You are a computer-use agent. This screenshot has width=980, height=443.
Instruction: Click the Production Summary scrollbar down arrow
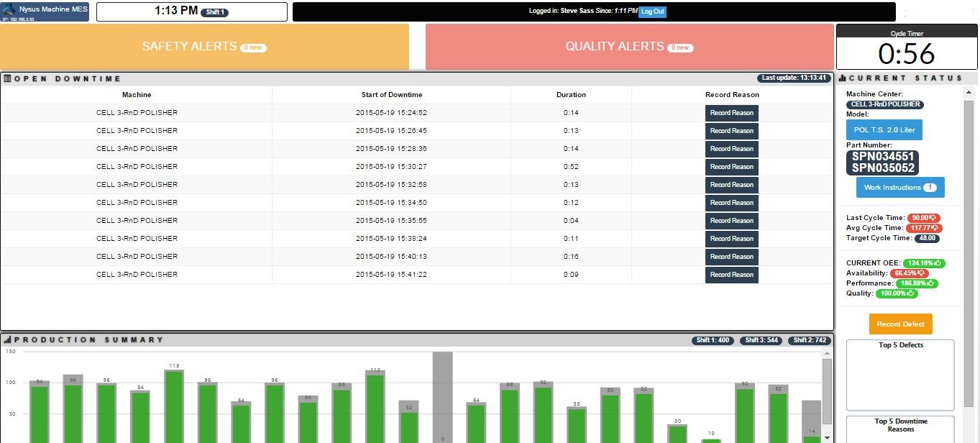tap(827, 437)
